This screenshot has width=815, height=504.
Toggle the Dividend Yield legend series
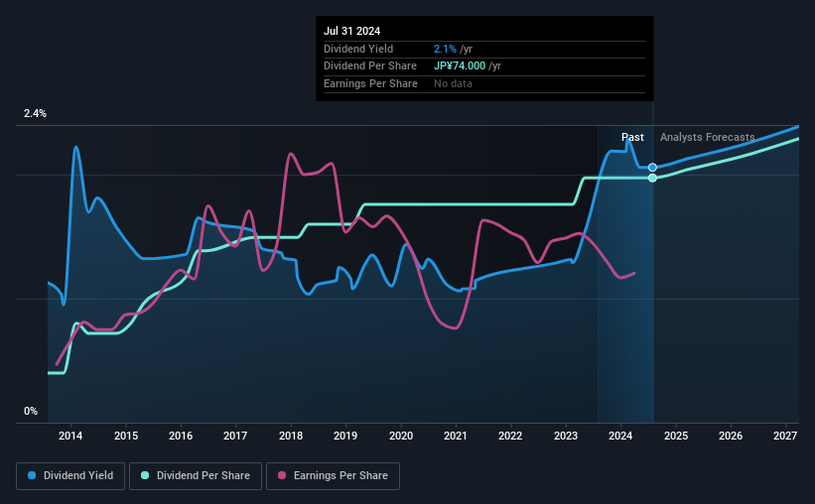[x=70, y=476]
